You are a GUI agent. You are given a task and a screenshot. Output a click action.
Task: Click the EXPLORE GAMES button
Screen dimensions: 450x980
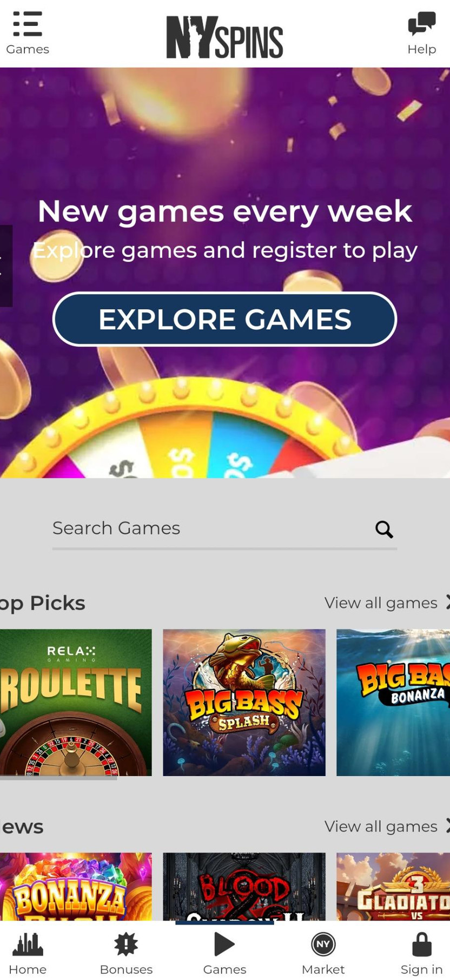tap(224, 319)
